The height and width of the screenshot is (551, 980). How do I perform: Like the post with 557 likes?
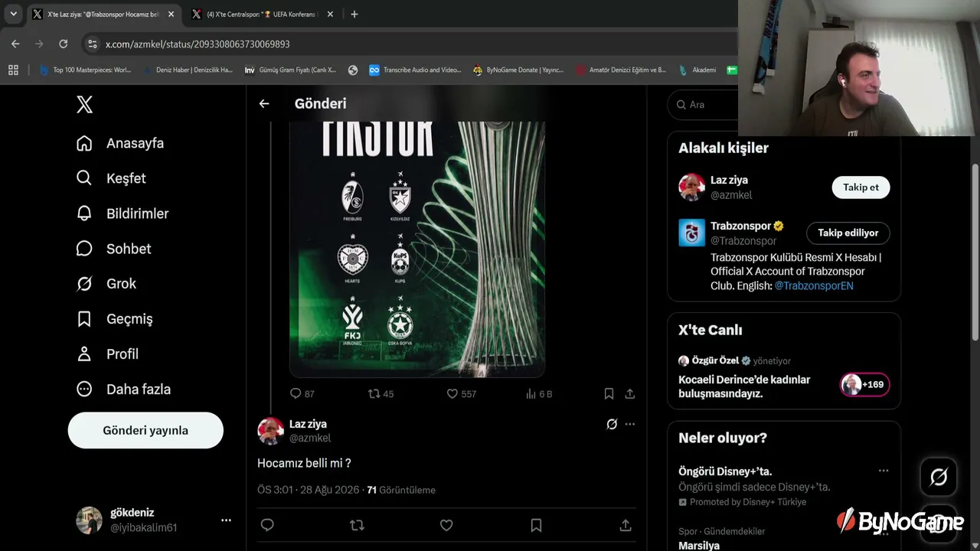(461, 394)
